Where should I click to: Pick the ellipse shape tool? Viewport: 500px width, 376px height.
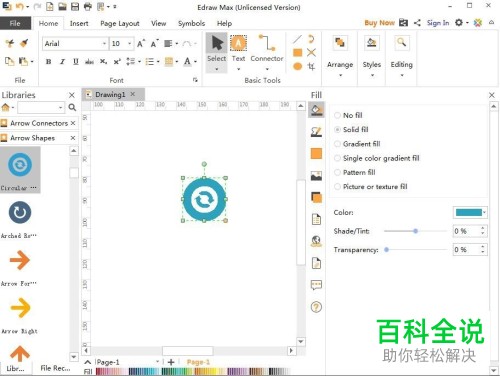tap(297, 66)
